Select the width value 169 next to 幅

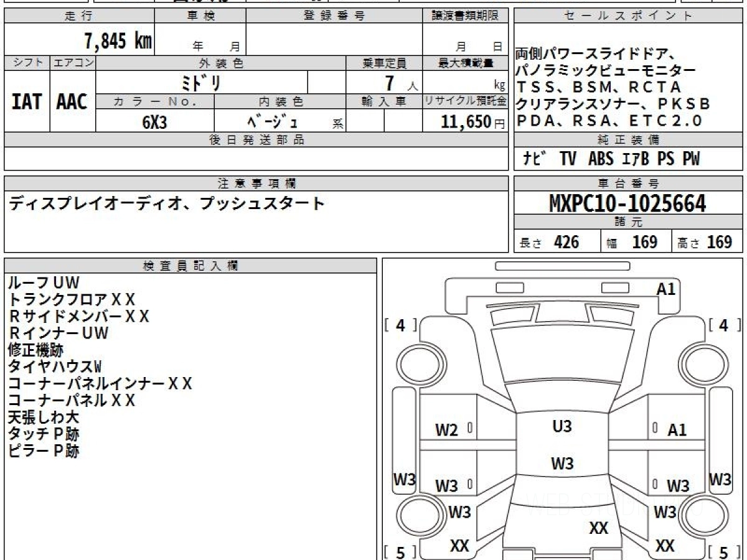point(645,242)
